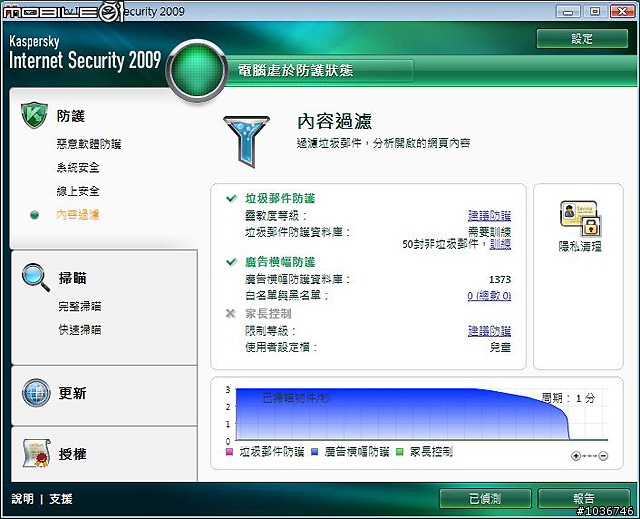Image resolution: width=640 pixels, height=519 pixels.
Task: Select 惡意軟體防護 in sidebar
Action: [89, 144]
